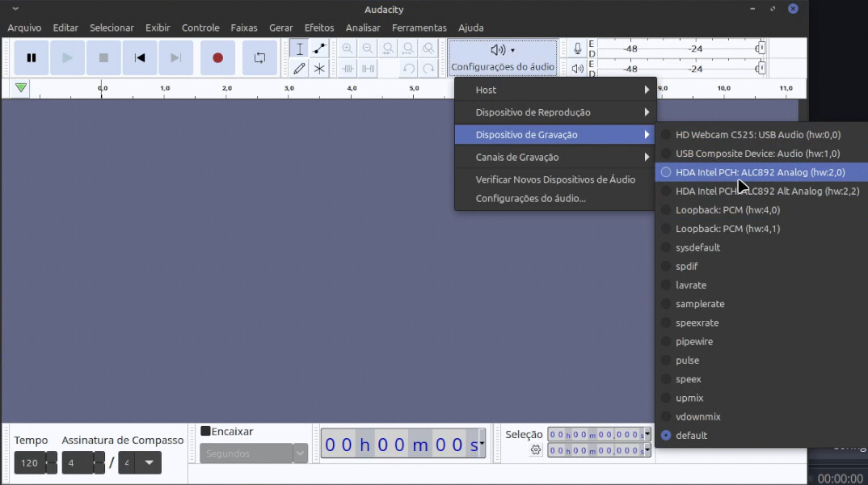Skip to start of project
868x485 pixels.
coord(140,57)
